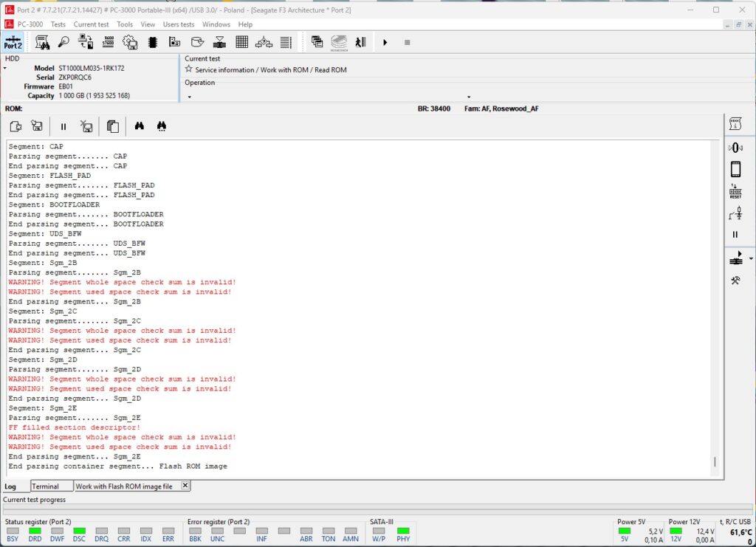Viewport: 756px width, 547px height.
Task: Stop the test with the square button
Action: [407, 42]
